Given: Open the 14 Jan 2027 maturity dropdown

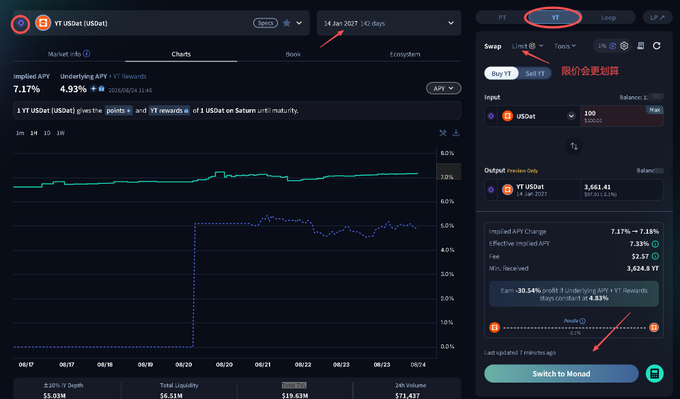Looking at the screenshot, I should pyautogui.click(x=389, y=23).
